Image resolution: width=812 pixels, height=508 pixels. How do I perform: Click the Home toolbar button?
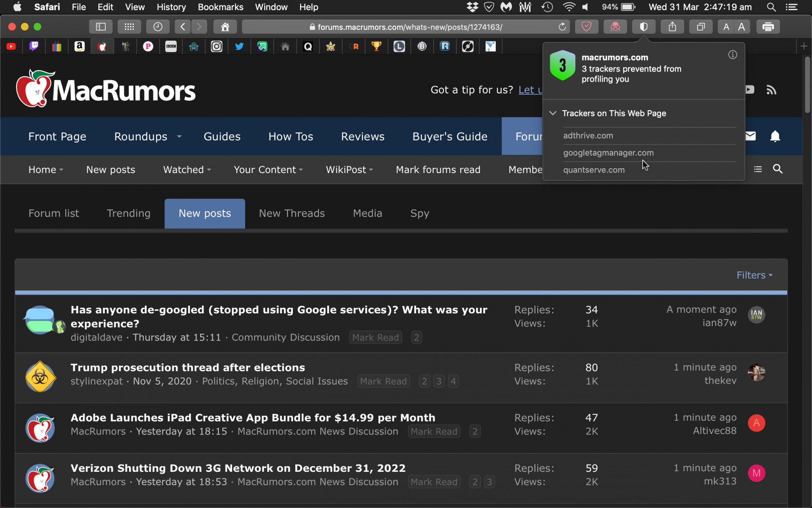pyautogui.click(x=225, y=27)
